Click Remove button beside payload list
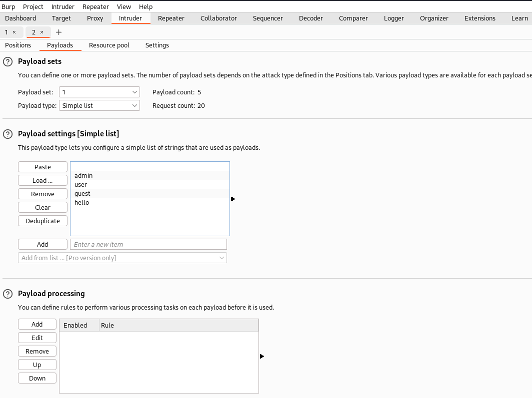This screenshot has width=532, height=398. point(43,194)
